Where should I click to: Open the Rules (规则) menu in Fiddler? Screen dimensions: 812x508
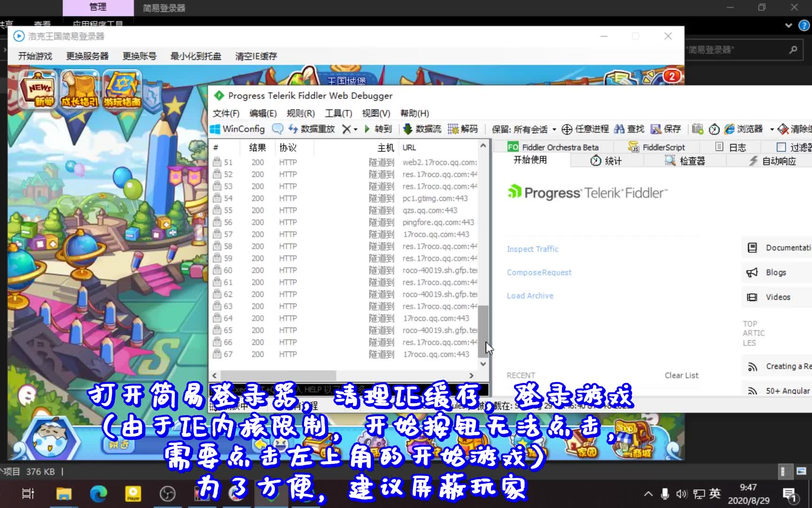[301, 113]
